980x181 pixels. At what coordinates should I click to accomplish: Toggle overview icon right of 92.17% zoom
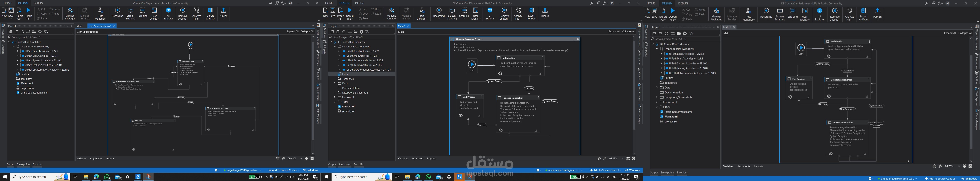pos(633,159)
